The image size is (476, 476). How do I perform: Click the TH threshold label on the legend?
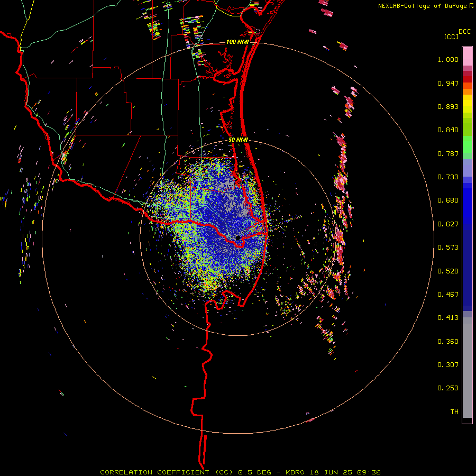(x=454, y=411)
